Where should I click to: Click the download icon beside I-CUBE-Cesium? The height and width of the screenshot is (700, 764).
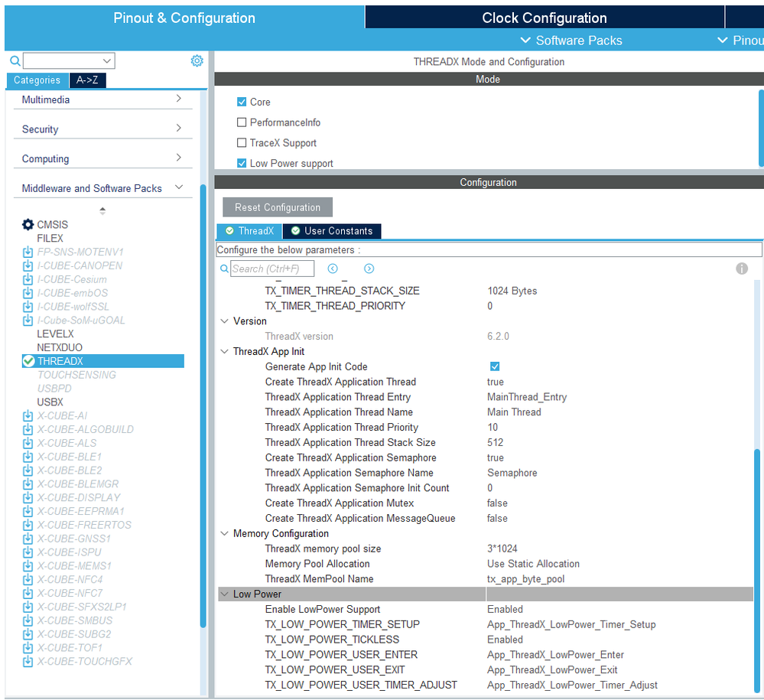(x=28, y=279)
